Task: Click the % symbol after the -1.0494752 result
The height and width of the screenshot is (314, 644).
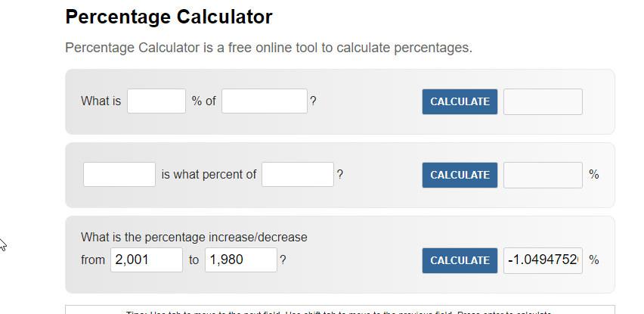Action: 594,260
